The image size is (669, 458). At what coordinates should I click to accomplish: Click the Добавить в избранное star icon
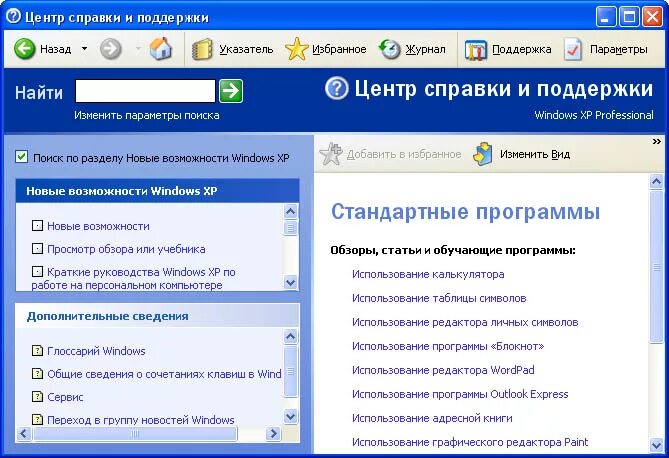331,154
